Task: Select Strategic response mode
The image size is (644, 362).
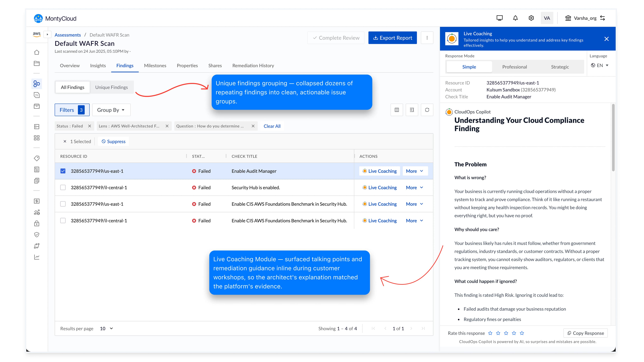Action: 560,67
